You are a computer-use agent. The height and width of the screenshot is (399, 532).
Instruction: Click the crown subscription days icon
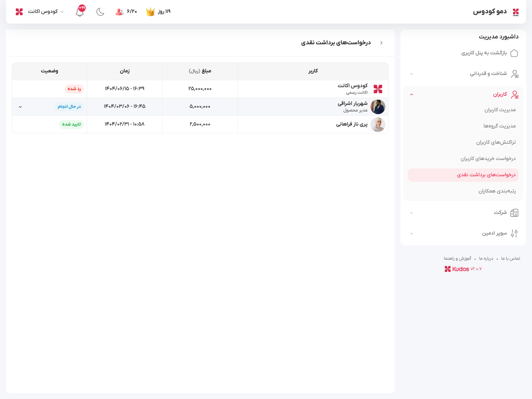click(150, 11)
